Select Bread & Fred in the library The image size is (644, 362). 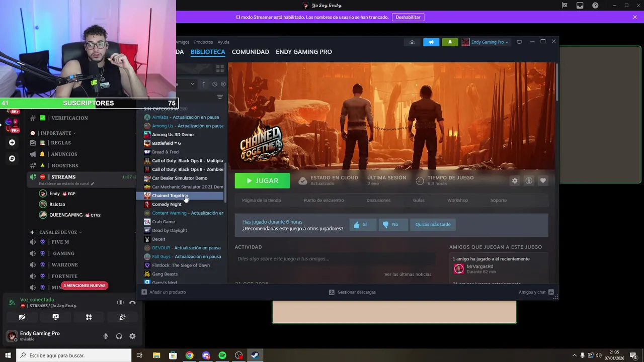(183, 152)
